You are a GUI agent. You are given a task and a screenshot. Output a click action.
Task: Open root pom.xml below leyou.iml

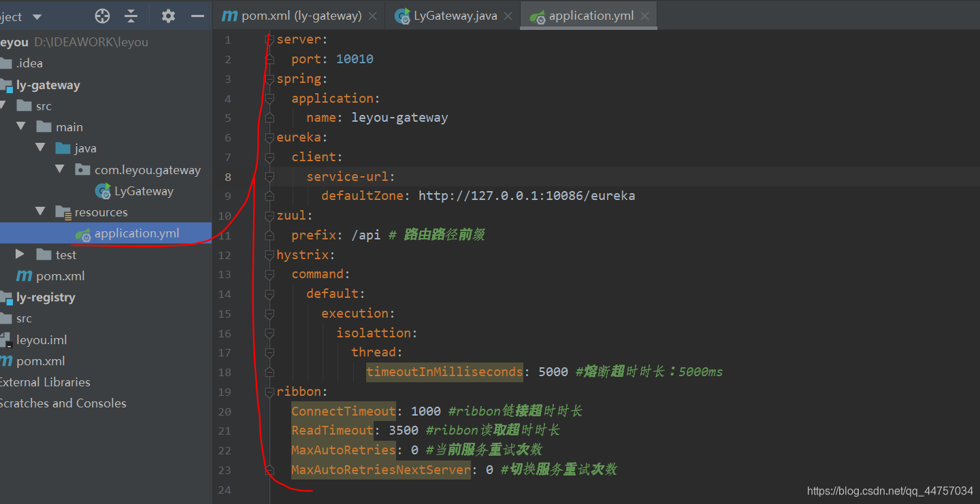click(x=41, y=361)
